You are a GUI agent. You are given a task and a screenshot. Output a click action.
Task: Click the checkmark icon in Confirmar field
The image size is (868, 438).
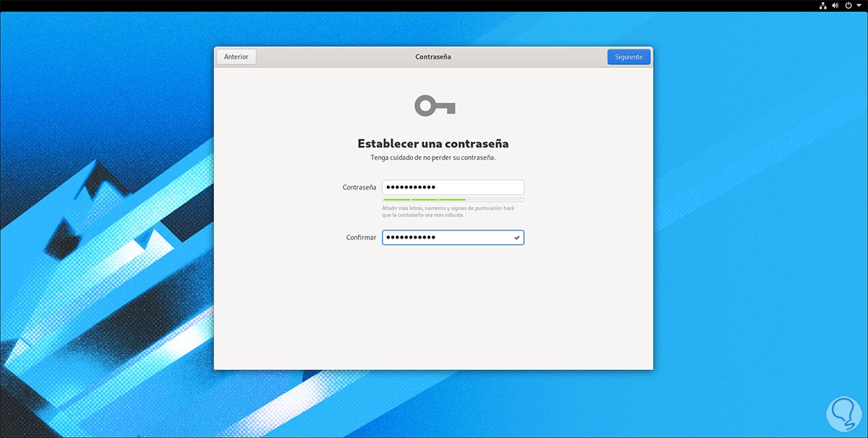(516, 237)
